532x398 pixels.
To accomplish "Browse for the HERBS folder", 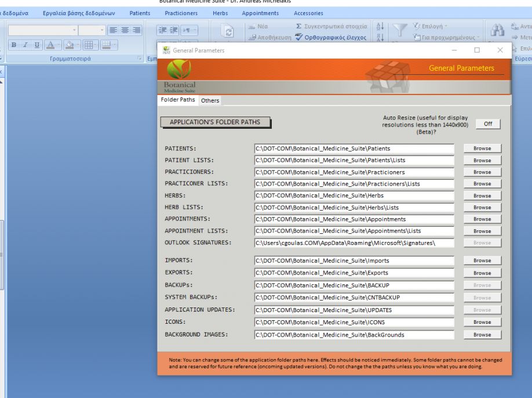I will (x=482, y=196).
